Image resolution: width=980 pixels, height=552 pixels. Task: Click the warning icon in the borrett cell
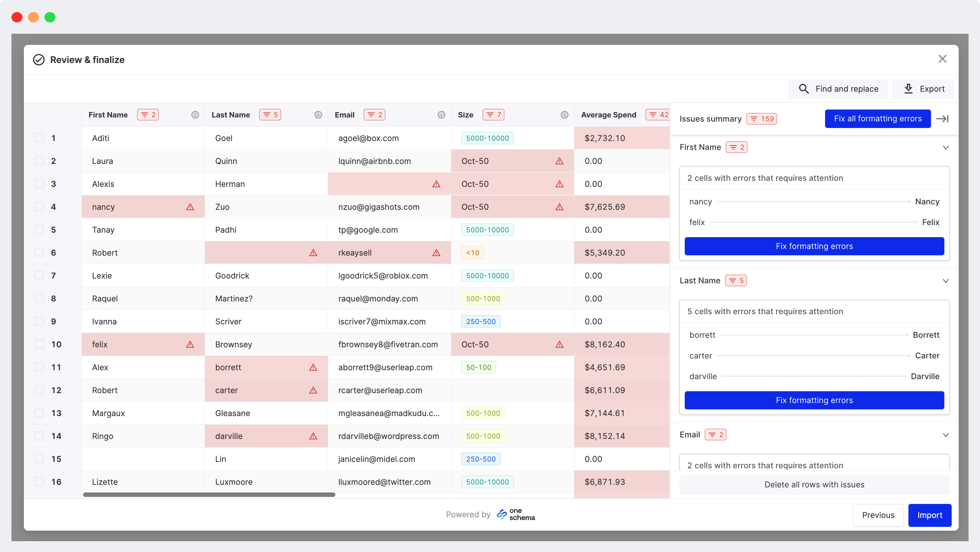313,367
